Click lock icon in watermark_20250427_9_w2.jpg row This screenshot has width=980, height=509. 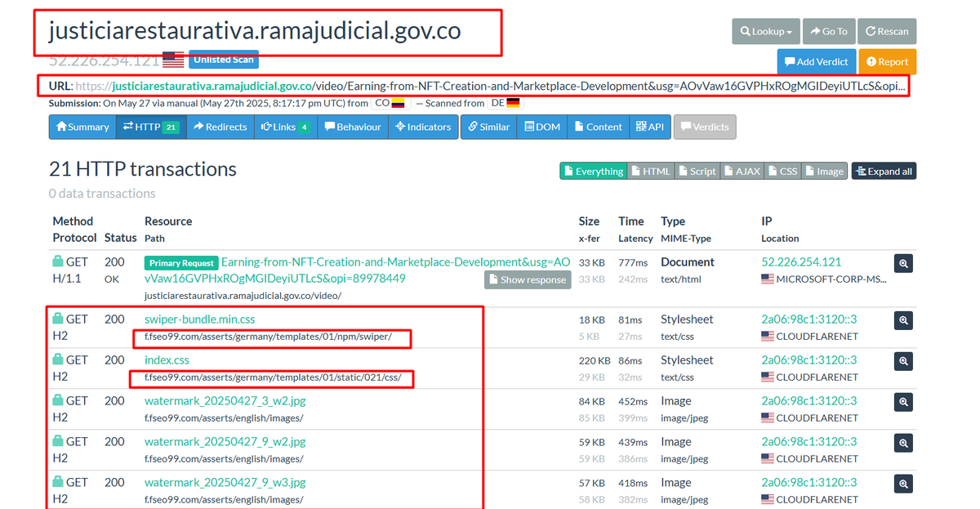(x=58, y=441)
